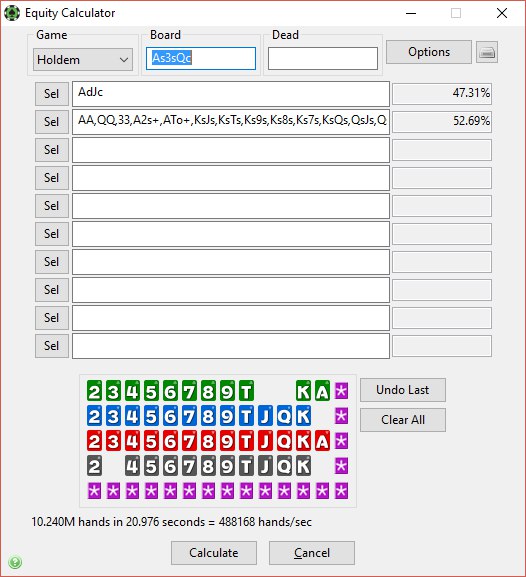This screenshot has height=577, width=526.
Task: Select the blue 5 card
Action: pos(151,416)
